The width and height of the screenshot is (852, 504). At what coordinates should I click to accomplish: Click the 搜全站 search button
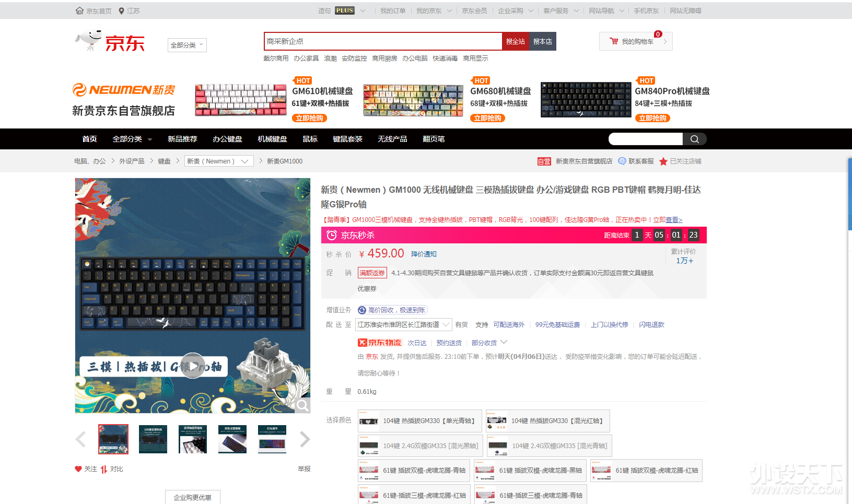515,41
